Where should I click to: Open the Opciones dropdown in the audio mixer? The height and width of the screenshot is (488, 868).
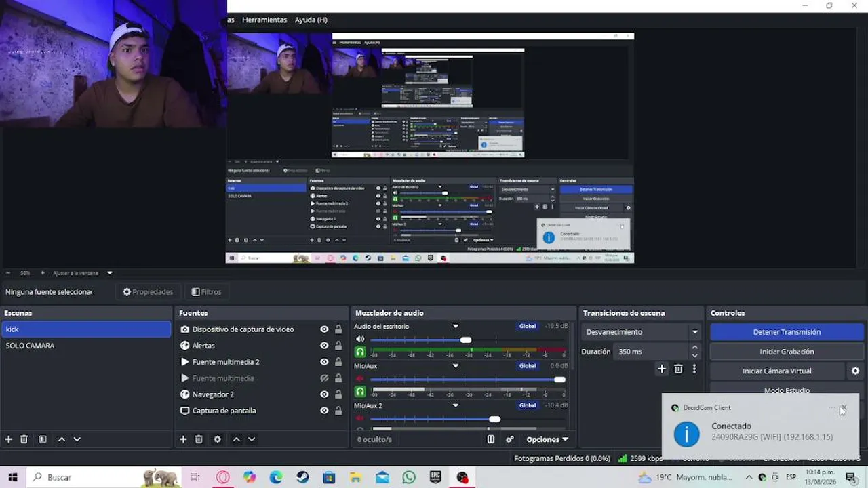tap(547, 439)
